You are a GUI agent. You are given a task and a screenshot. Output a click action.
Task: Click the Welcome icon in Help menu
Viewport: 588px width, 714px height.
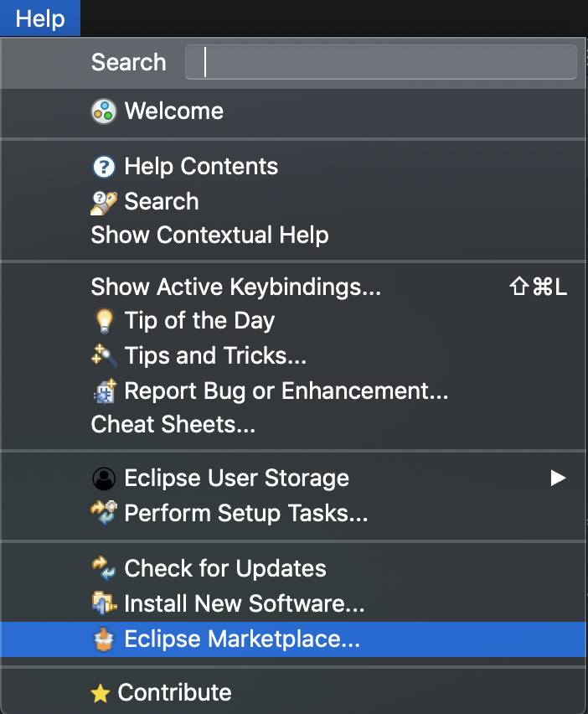click(x=103, y=111)
